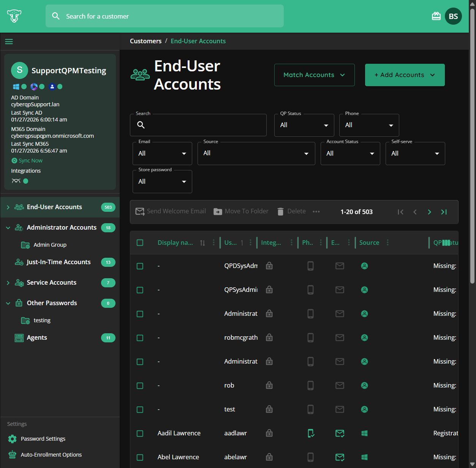Screen dimensions: 476x468
Task: Click the customer search field
Action: [x=164, y=16]
